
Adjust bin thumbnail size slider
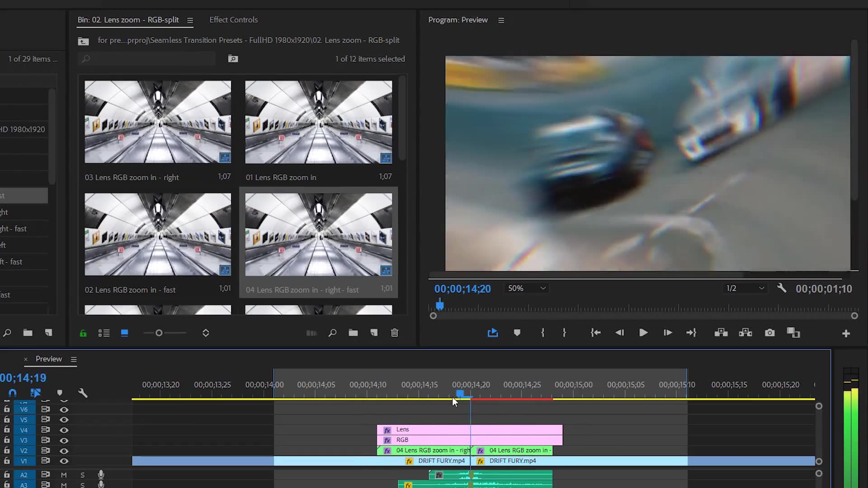pyautogui.click(x=159, y=333)
